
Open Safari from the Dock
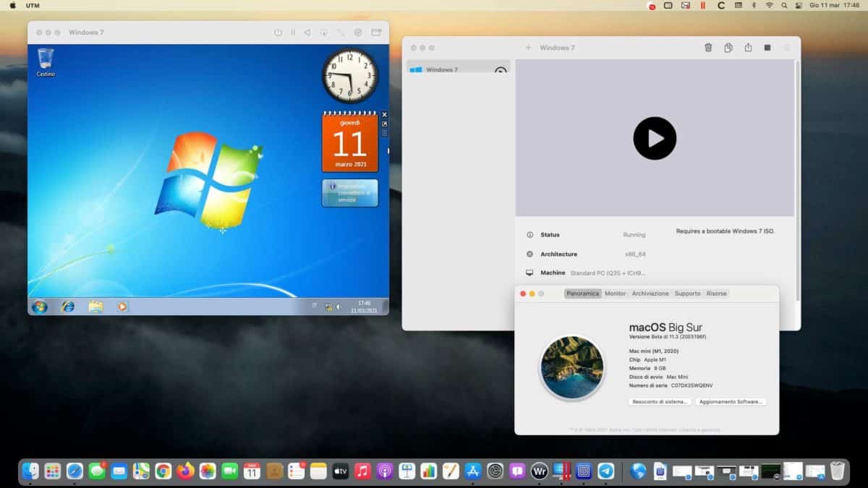[x=75, y=471]
